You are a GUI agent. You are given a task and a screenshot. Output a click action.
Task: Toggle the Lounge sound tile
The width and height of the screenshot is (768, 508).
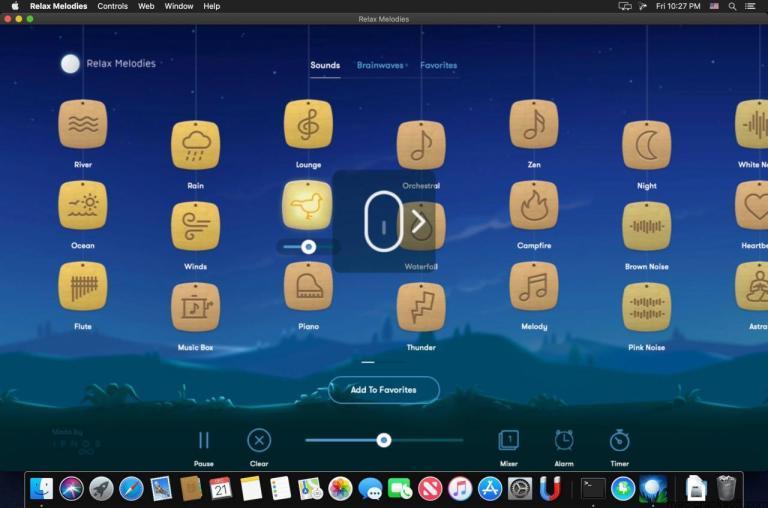tap(308, 124)
